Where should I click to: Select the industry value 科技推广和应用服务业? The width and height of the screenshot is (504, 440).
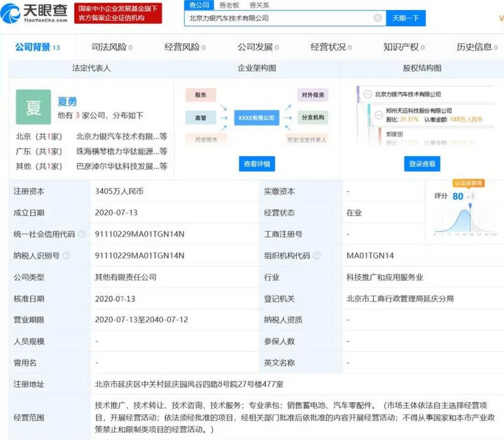click(x=385, y=277)
